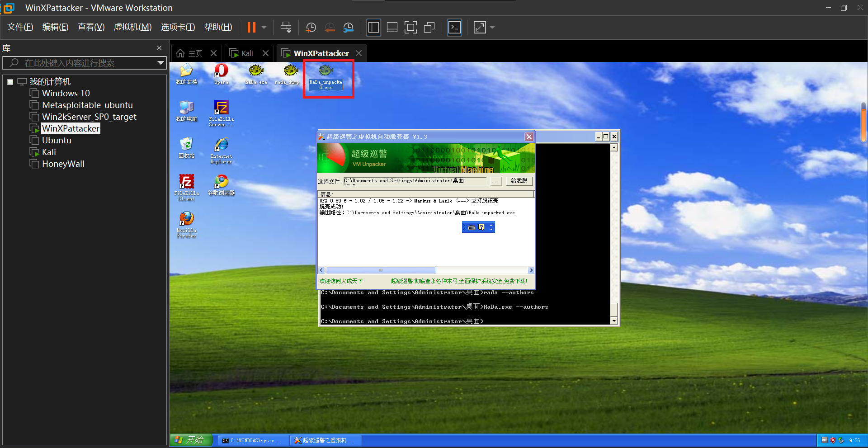Click the 超级巡警 free download link
The width and height of the screenshot is (868, 448).
click(x=459, y=281)
